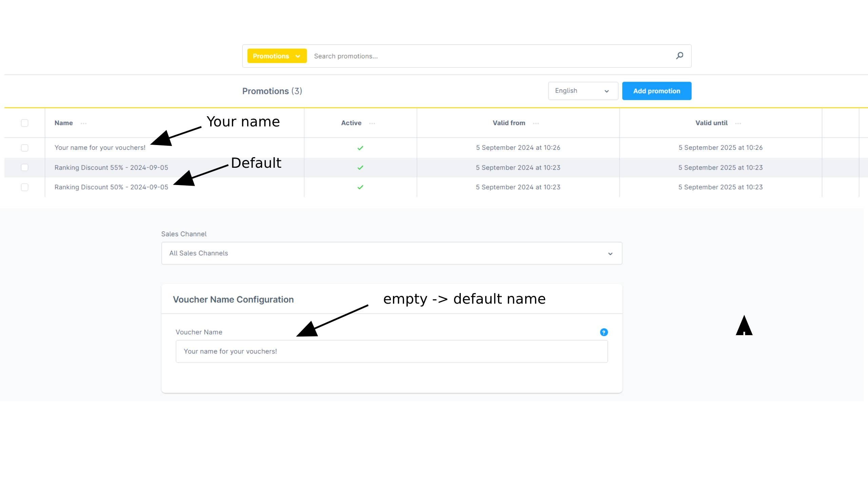This screenshot has width=868, height=488.
Task: Open Name column options dots
Action: tap(83, 123)
